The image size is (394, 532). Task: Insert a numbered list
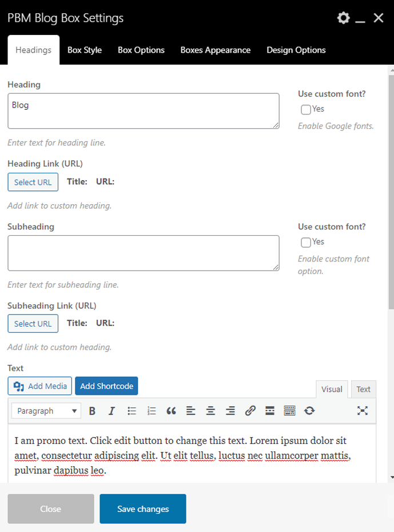pyautogui.click(x=152, y=411)
